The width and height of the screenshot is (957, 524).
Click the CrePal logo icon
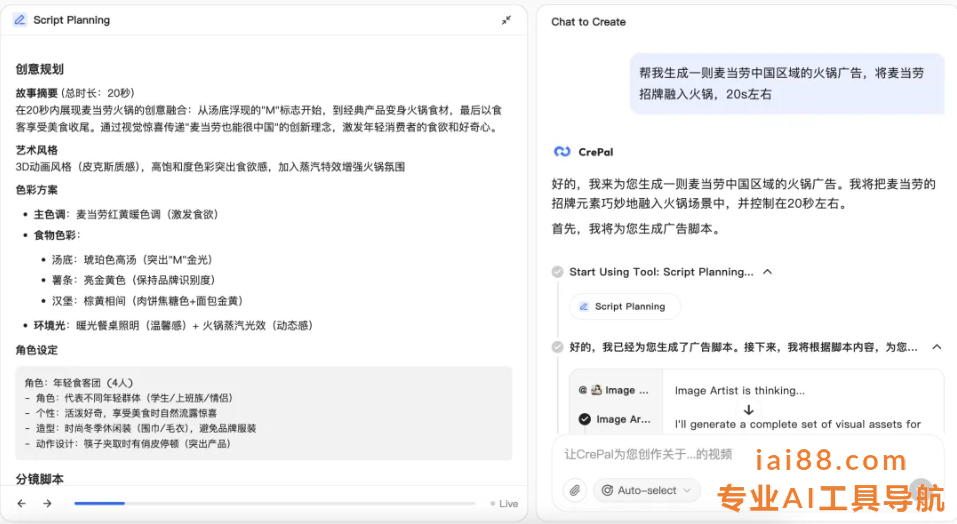coord(562,151)
